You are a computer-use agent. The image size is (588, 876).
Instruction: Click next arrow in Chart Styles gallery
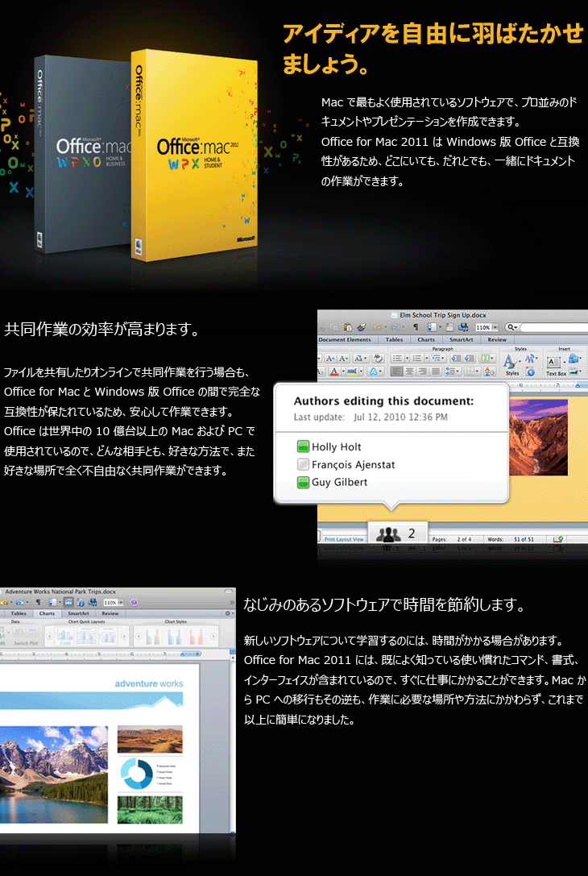pyautogui.click(x=213, y=636)
